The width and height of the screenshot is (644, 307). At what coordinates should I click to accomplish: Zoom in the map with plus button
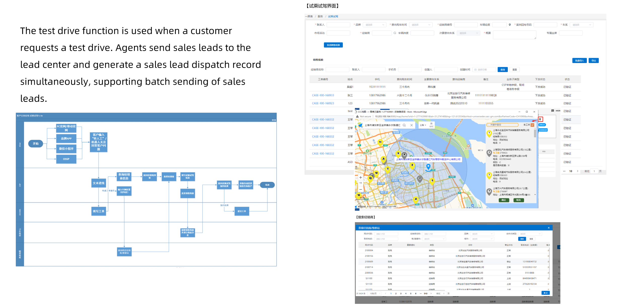coord(361,177)
